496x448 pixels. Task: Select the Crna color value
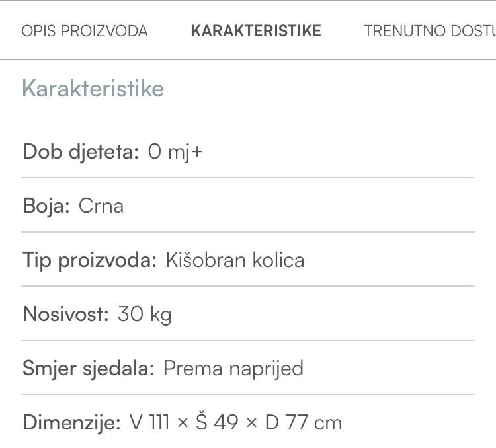tap(101, 205)
